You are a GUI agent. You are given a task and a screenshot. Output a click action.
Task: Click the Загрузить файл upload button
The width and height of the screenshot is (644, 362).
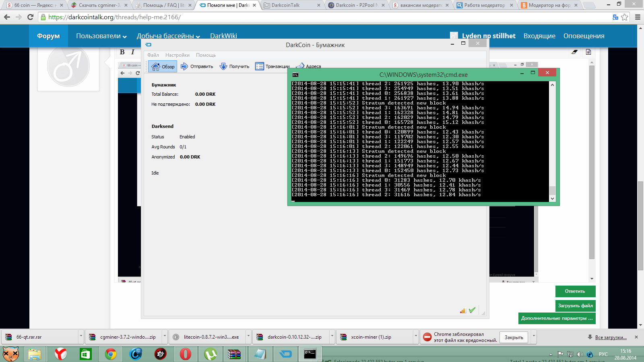click(x=575, y=306)
